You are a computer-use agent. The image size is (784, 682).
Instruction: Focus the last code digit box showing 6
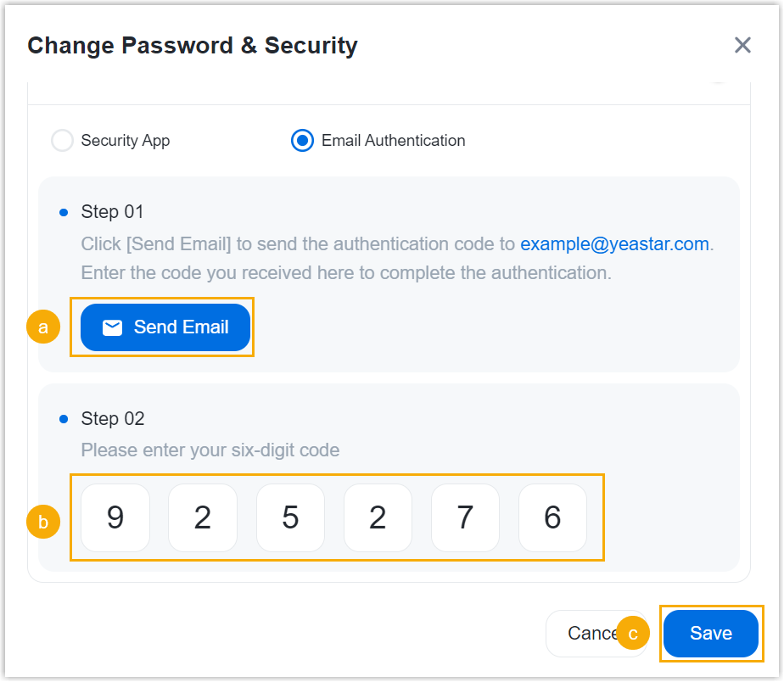552,517
